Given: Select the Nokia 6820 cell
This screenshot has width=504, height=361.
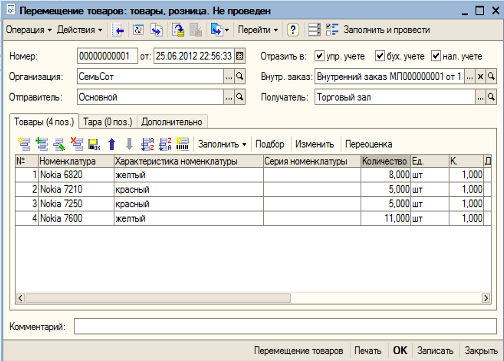Looking at the screenshot, I should (x=76, y=175).
